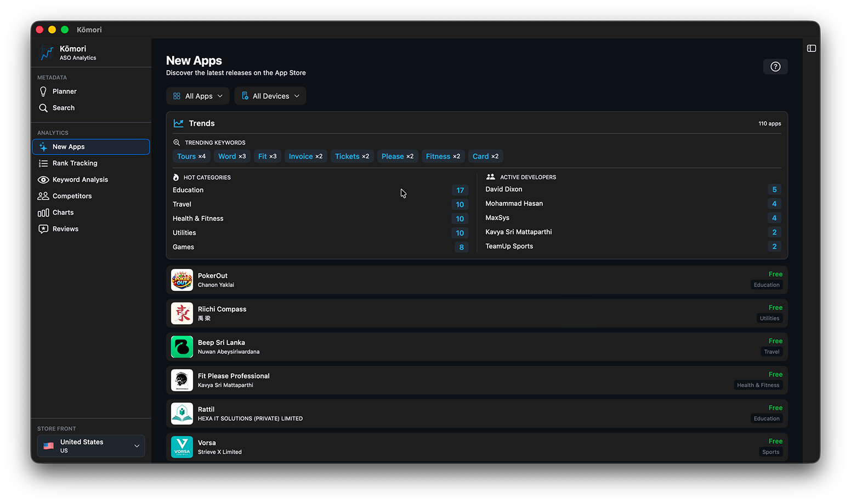851x504 pixels.
Task: Click the Education hot category row
Action: [319, 190]
